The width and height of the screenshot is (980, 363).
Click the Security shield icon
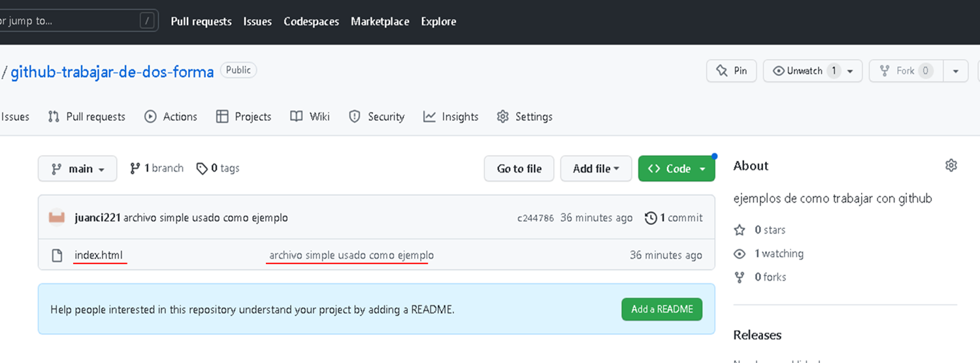pyautogui.click(x=355, y=116)
